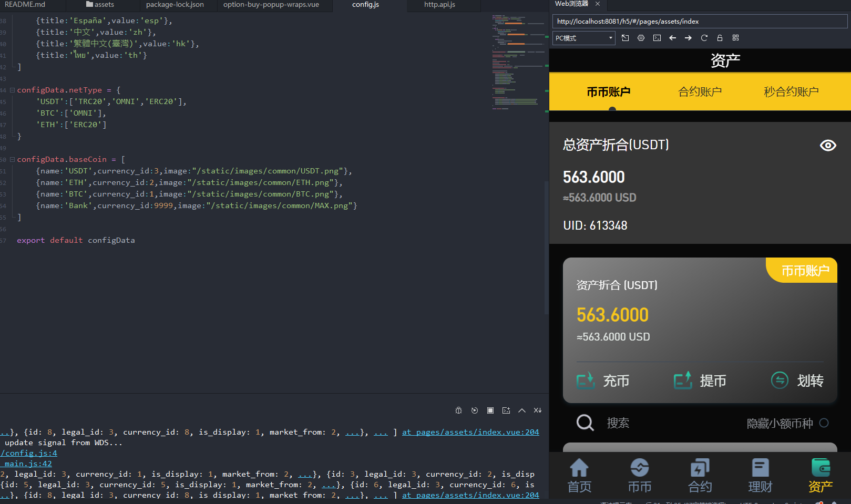Go back in the built-in web browser

point(672,38)
